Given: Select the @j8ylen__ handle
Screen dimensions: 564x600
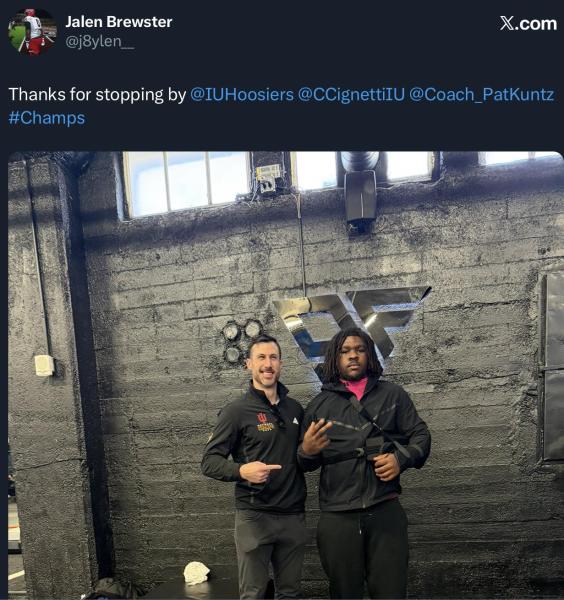Looking at the screenshot, I should pyautogui.click(x=99, y=41).
